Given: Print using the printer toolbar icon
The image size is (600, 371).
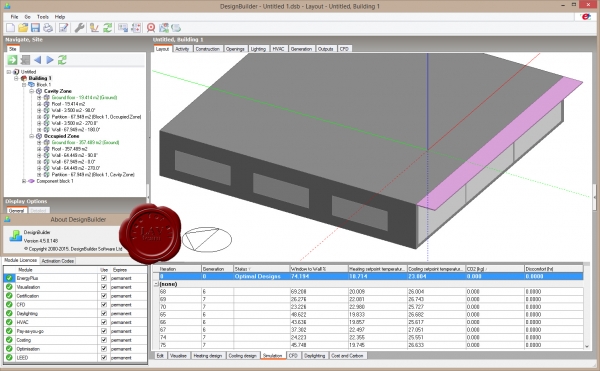Looking at the screenshot, I should click(48, 28).
